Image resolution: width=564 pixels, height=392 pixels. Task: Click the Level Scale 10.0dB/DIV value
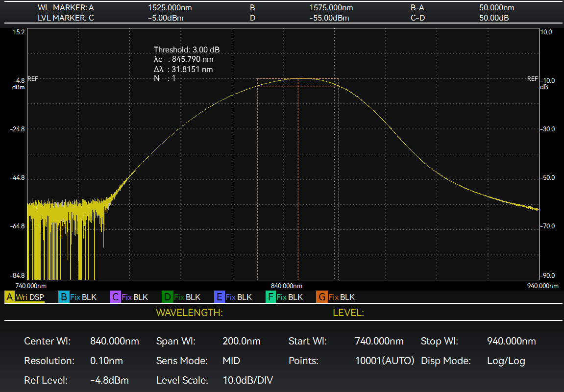coord(247,380)
